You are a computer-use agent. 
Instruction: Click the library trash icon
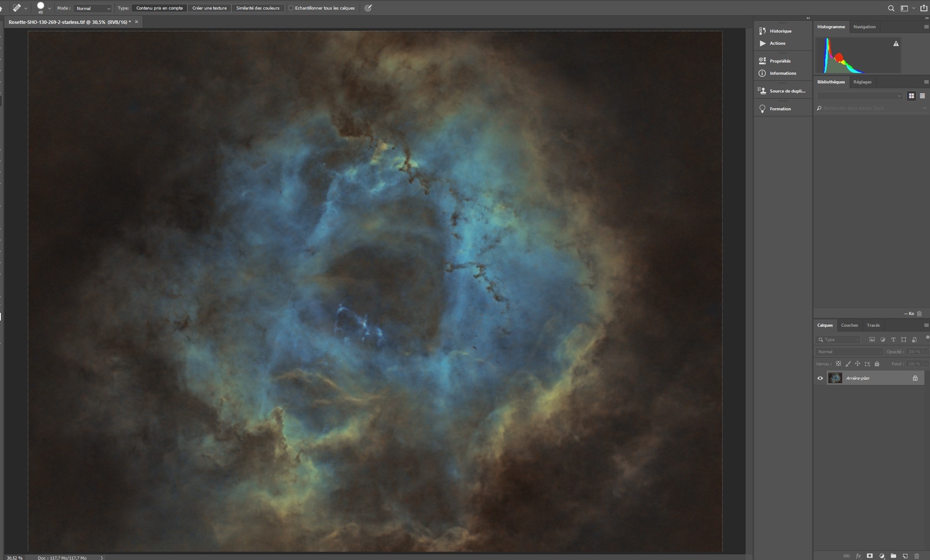pos(919,313)
